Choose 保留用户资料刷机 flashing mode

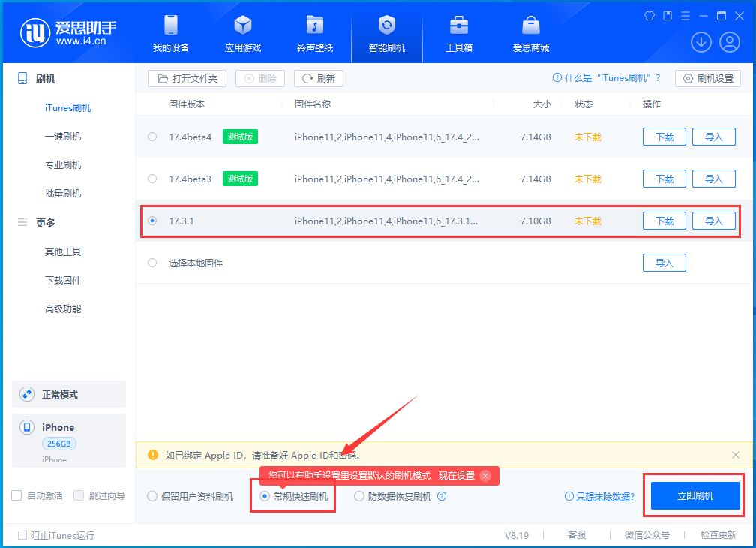point(152,496)
